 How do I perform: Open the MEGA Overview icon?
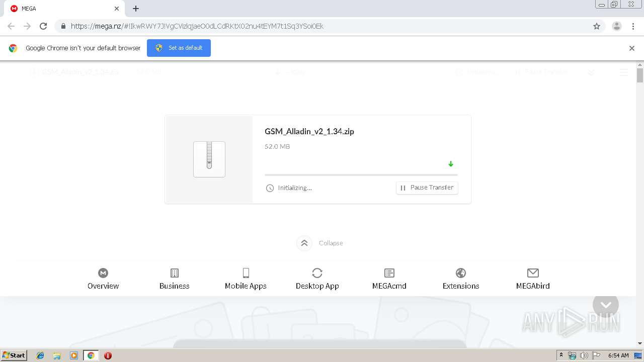(x=103, y=273)
